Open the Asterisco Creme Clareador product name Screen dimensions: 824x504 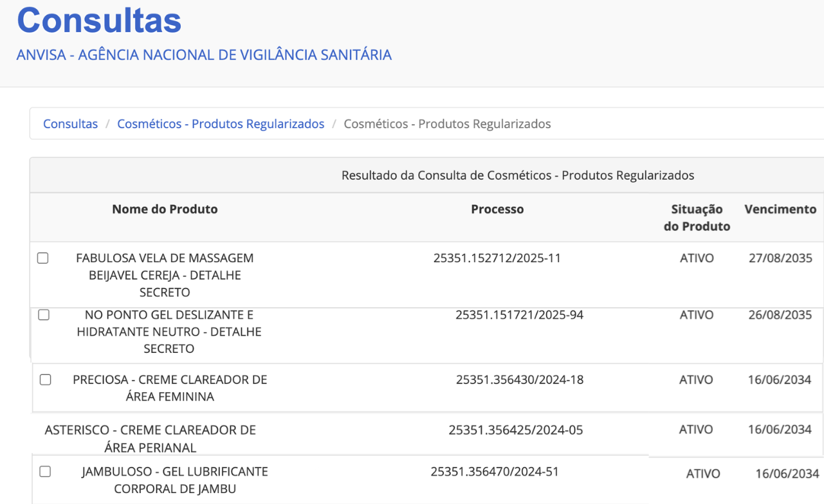[151, 438]
